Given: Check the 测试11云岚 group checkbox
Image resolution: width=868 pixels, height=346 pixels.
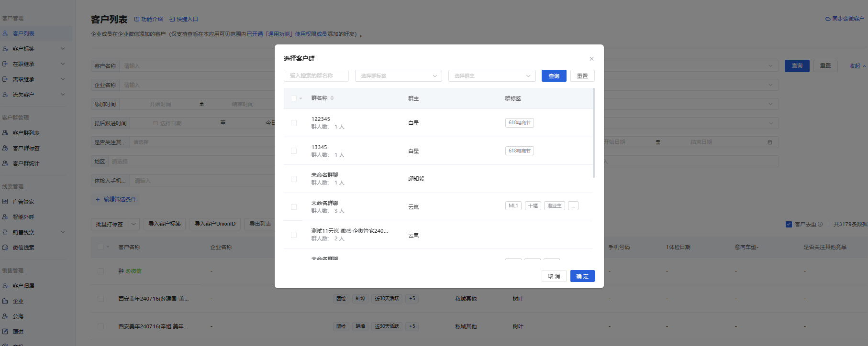Looking at the screenshot, I should click(294, 235).
